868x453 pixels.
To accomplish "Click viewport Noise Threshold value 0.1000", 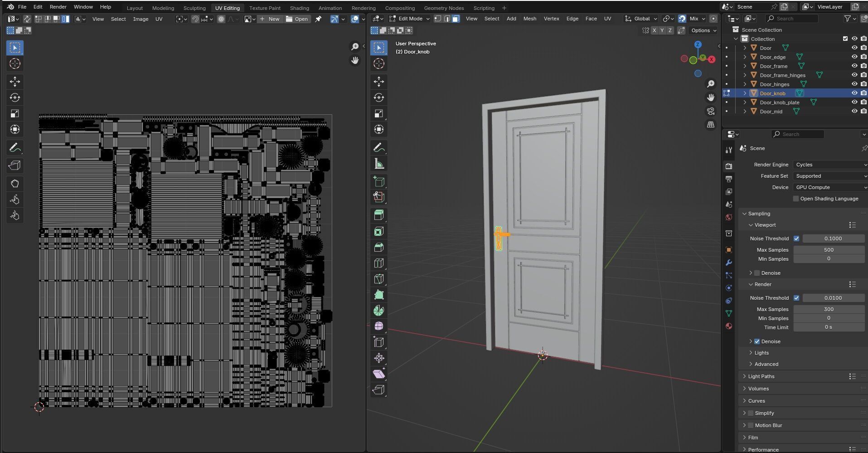I will [x=833, y=239].
